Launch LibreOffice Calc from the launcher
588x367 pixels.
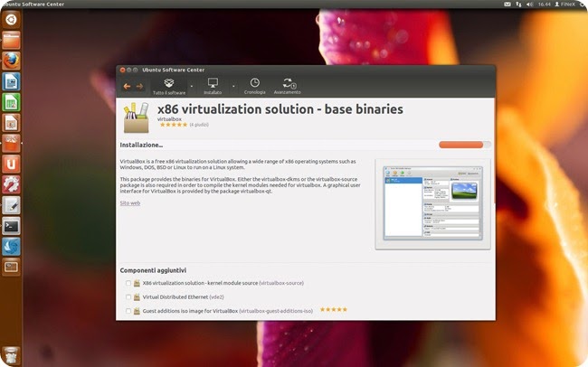pyautogui.click(x=11, y=102)
